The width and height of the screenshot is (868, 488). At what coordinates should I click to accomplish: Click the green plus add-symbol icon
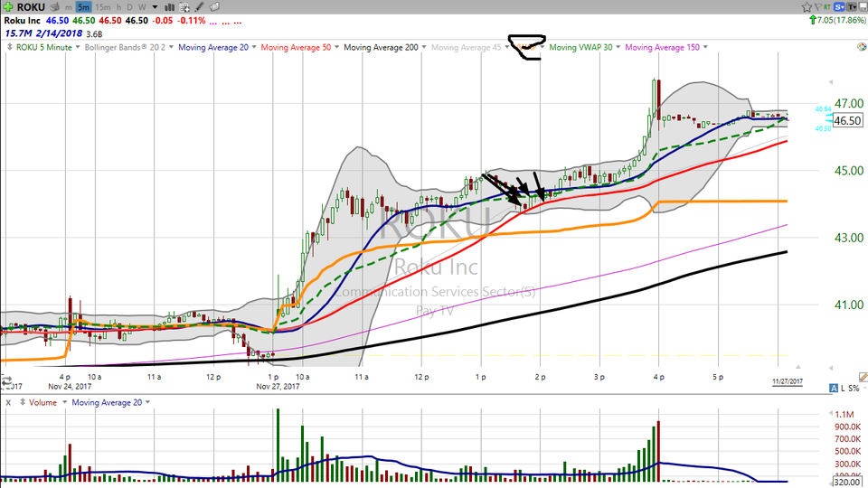coord(8,7)
